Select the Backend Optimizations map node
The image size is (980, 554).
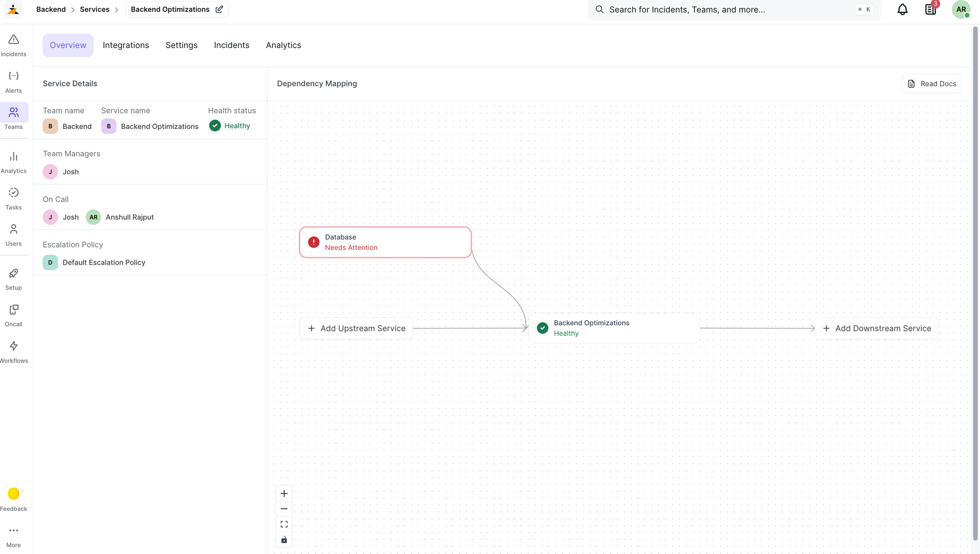614,328
